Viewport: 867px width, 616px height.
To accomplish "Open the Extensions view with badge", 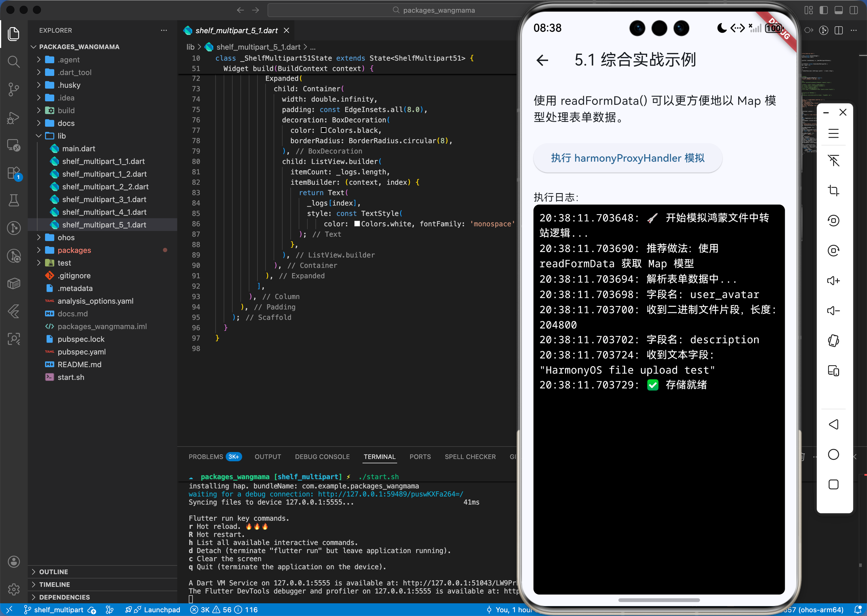I will click(x=14, y=173).
